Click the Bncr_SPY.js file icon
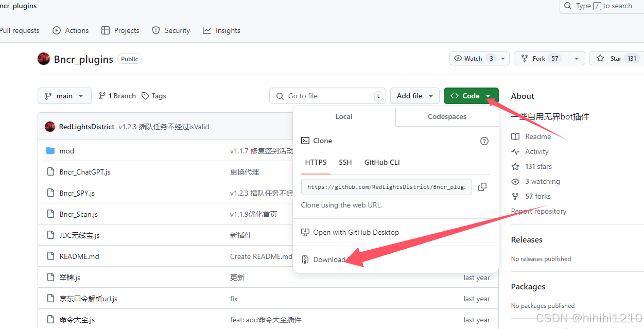This screenshot has height=329, width=644. coord(50,193)
